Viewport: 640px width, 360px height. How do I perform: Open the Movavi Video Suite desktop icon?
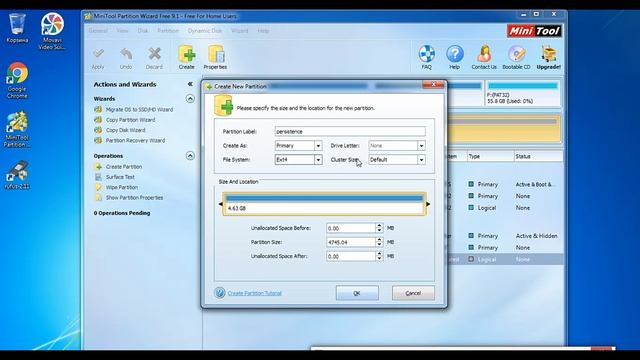tap(52, 31)
